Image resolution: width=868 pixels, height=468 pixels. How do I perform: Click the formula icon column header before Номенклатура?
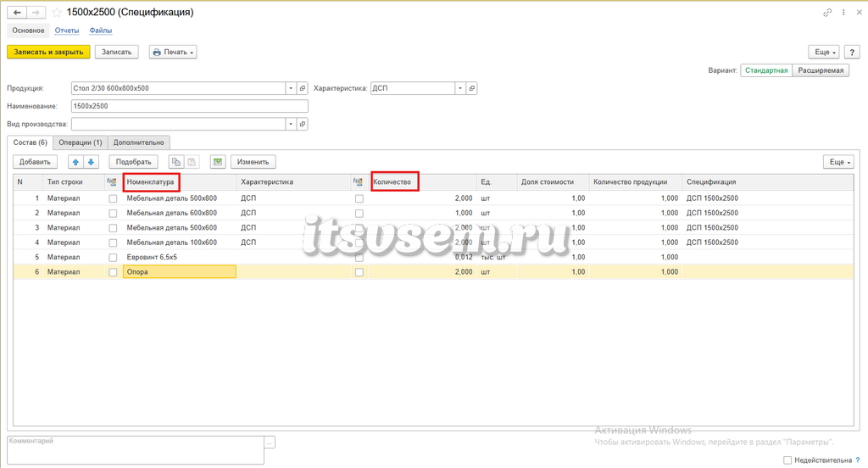112,181
